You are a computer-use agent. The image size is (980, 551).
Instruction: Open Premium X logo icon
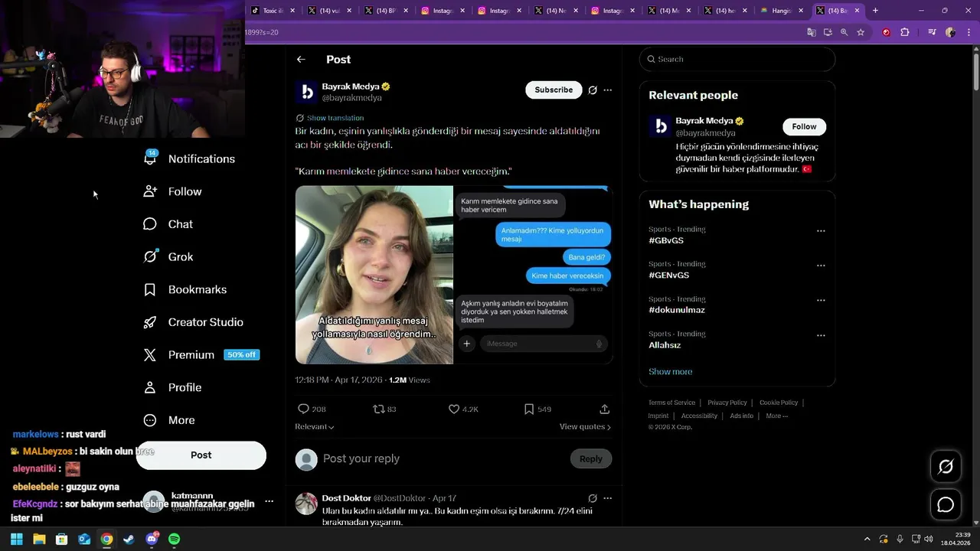pyautogui.click(x=150, y=355)
